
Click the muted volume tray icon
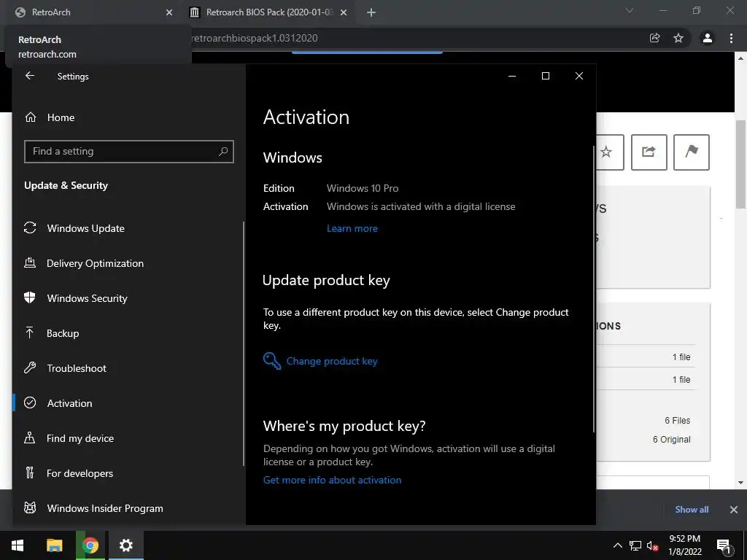[x=652, y=545]
